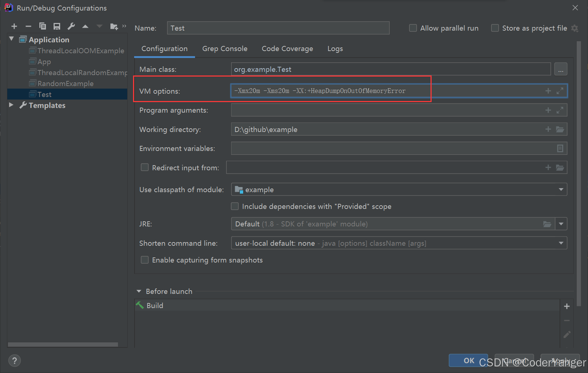Confirm with the OK button
Viewport: 588px width, 373px height.
pos(468,361)
